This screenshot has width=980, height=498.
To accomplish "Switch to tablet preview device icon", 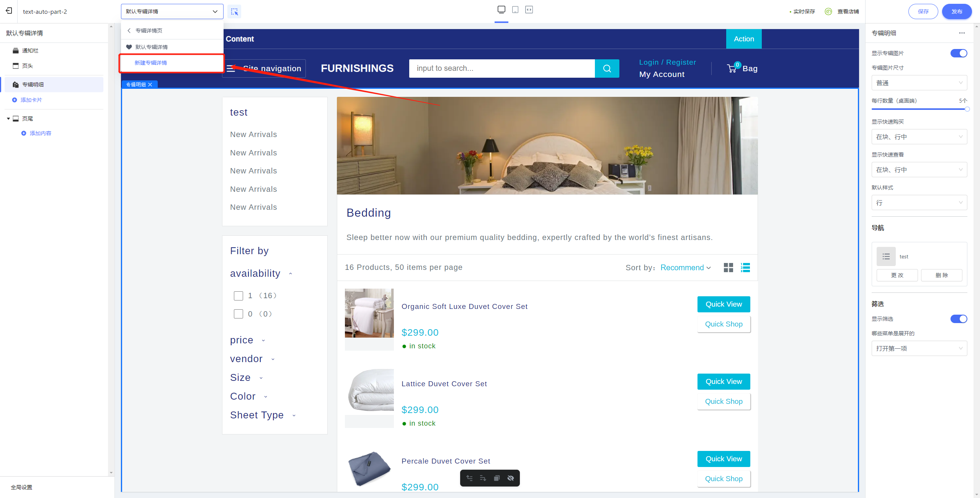I will (x=515, y=10).
